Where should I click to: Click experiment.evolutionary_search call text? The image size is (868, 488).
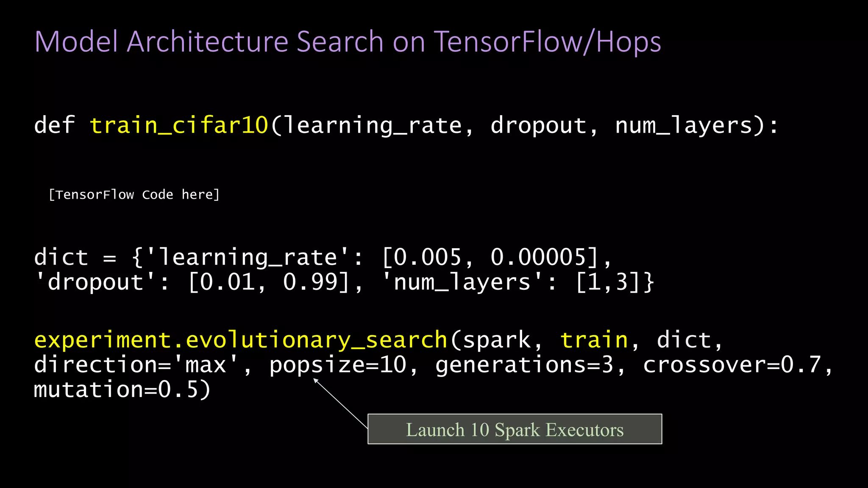[241, 341]
